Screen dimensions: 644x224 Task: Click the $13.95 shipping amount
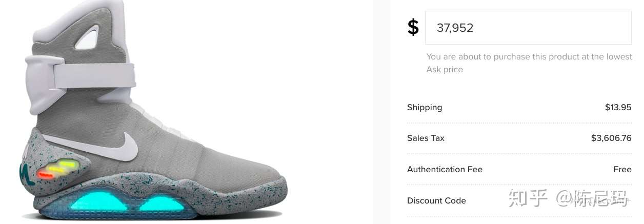[x=618, y=107]
